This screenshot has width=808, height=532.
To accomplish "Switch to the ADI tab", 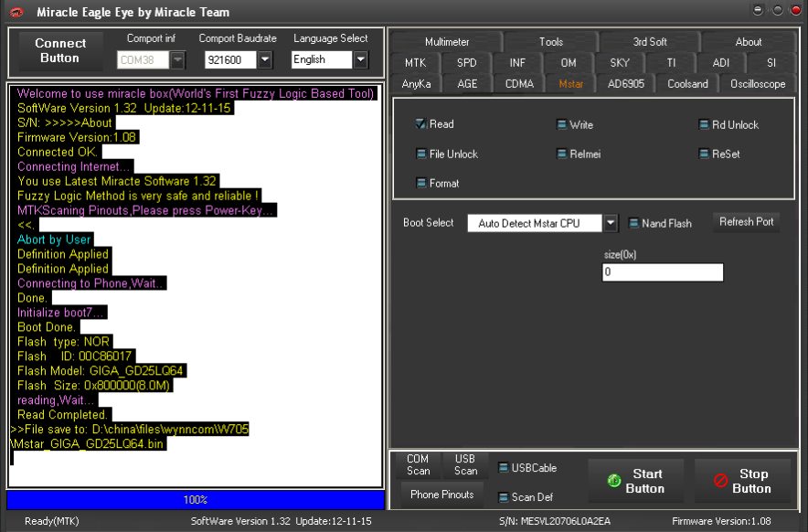I will coord(721,63).
